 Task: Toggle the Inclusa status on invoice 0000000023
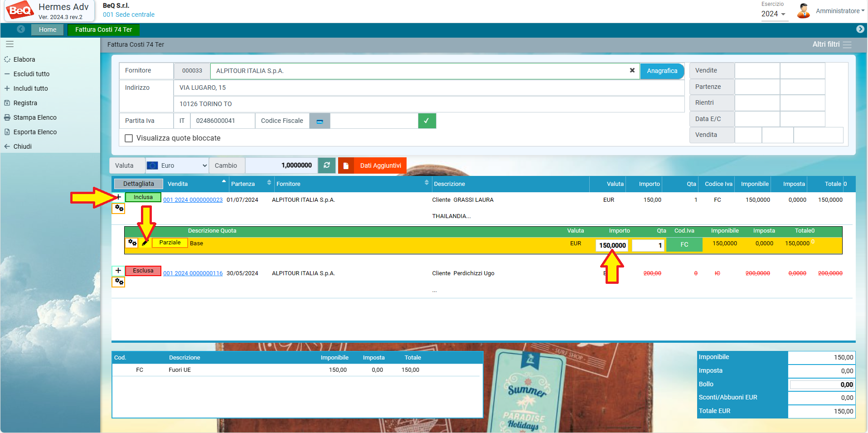143,197
